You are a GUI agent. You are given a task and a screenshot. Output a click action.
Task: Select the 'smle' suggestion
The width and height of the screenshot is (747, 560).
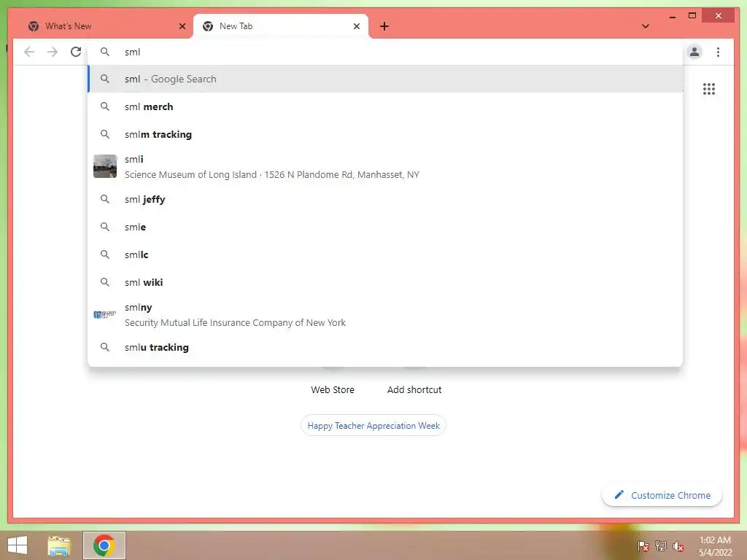coord(385,227)
